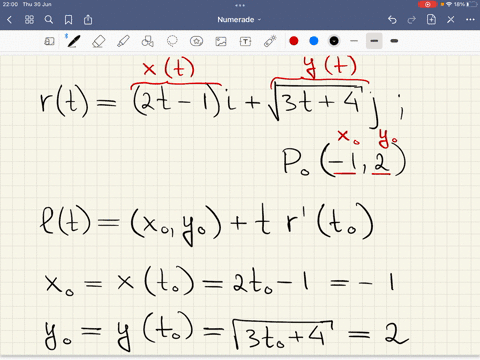
Task: Select the thinnest stroke width
Action: tap(354, 41)
